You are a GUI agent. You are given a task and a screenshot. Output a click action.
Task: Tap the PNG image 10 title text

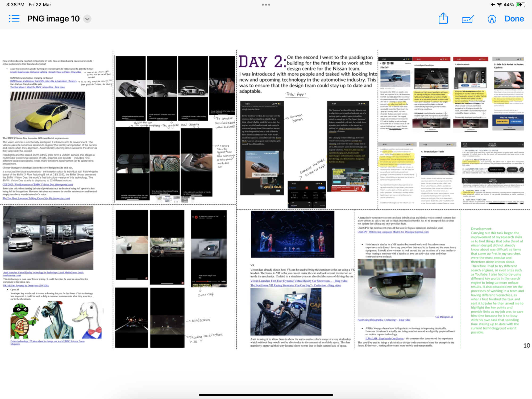[x=53, y=19]
